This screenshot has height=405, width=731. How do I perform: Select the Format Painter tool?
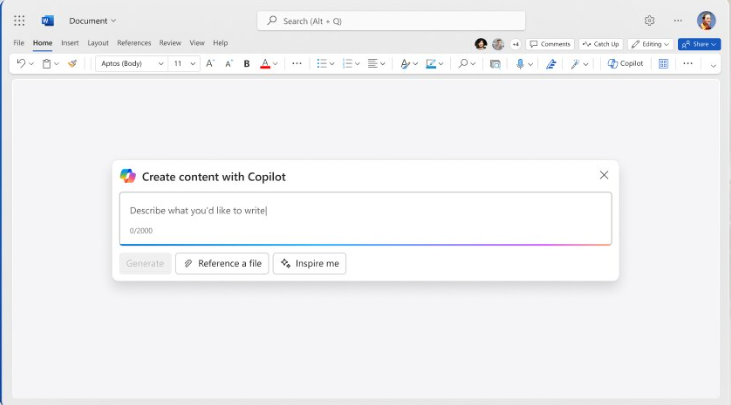coord(72,63)
